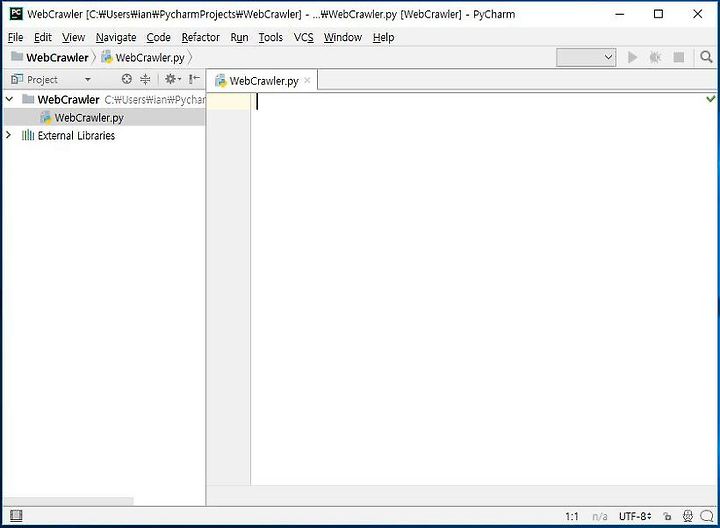
Task: Click WebCrawler.py file icon in breadcrumb
Action: click(x=107, y=57)
